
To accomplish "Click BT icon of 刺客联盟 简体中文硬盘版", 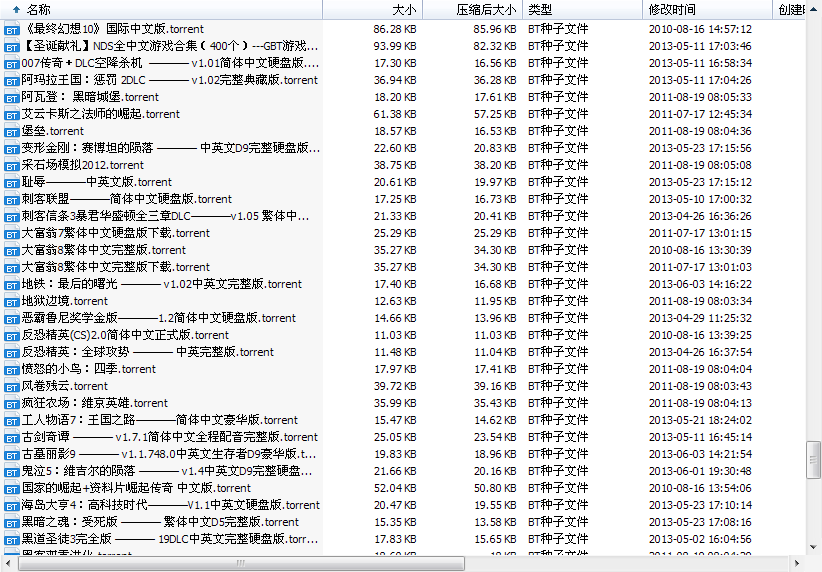I will pyautogui.click(x=12, y=200).
